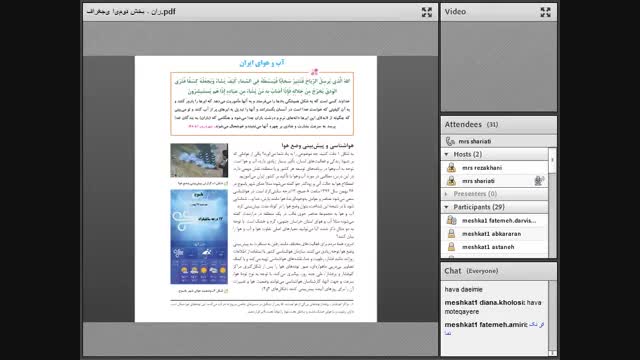Screen dimensions: 640x360
Task: Click the orange-bordered verse box in the PDF
Action: tap(262, 104)
